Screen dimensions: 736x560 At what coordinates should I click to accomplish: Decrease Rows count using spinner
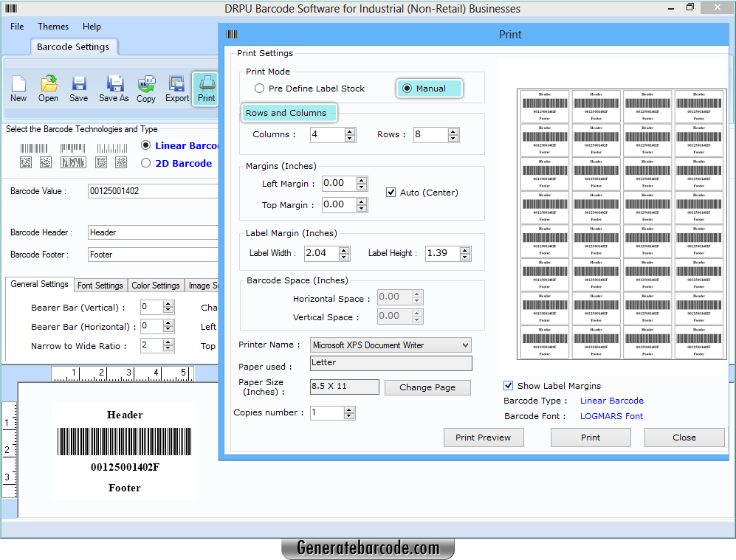click(454, 138)
